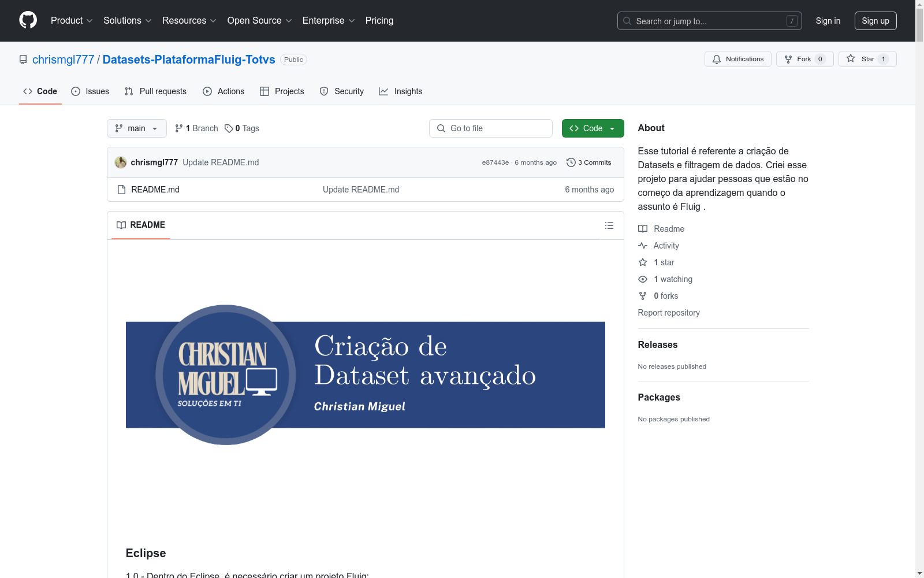
Task: Open the Issues tab
Action: [x=90, y=91]
